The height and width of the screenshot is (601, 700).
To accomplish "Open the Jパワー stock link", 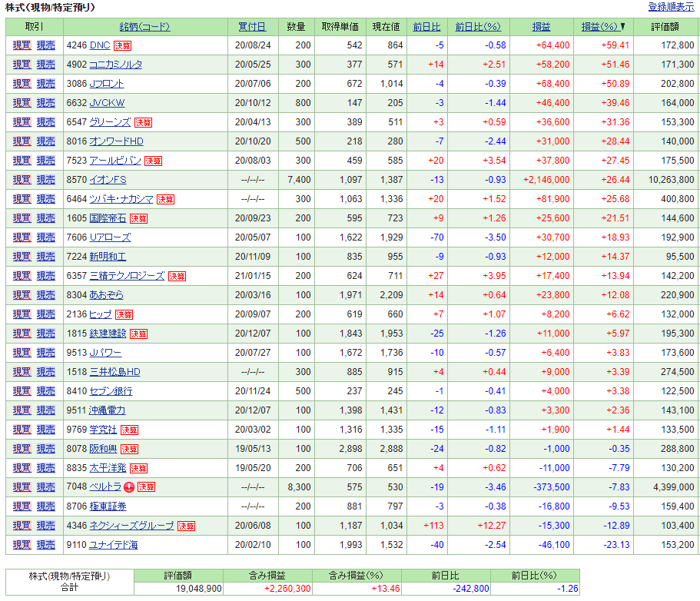I will [105, 352].
